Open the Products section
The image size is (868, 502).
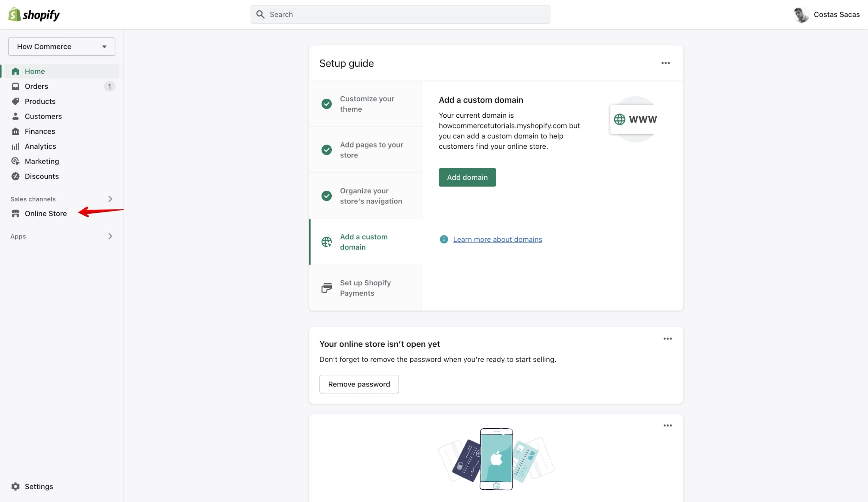pyautogui.click(x=40, y=101)
